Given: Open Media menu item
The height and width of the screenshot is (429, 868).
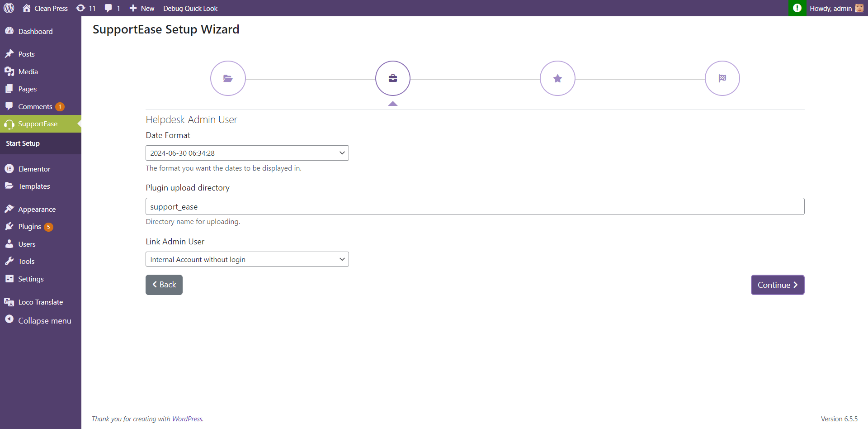Looking at the screenshot, I should point(41,71).
